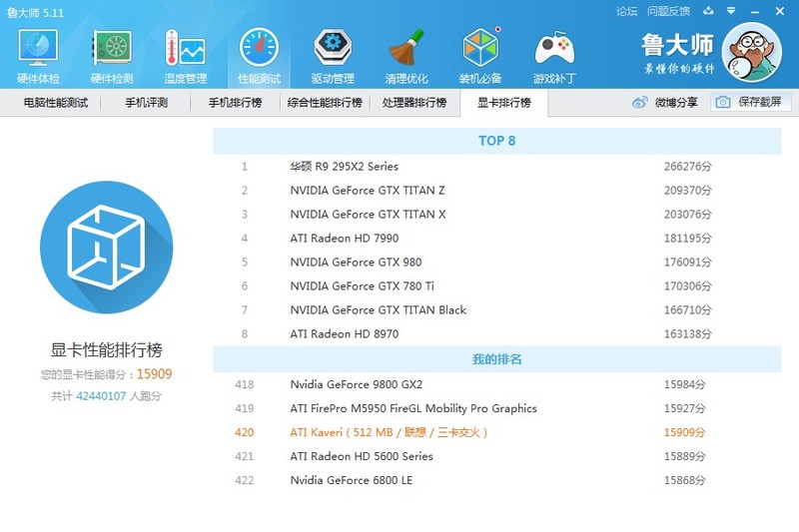
Task: Click the ATI Radeon HD 5600 Series row
Action: 496,456
